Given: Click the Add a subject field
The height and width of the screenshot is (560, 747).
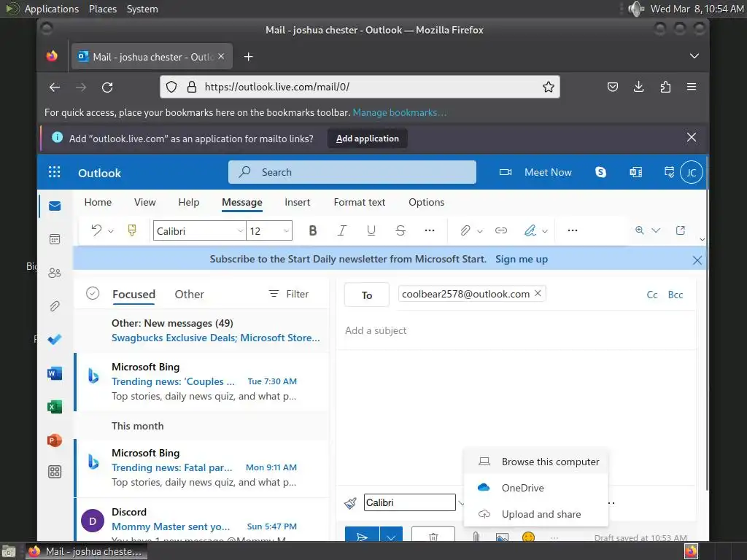Looking at the screenshot, I should click(516, 330).
